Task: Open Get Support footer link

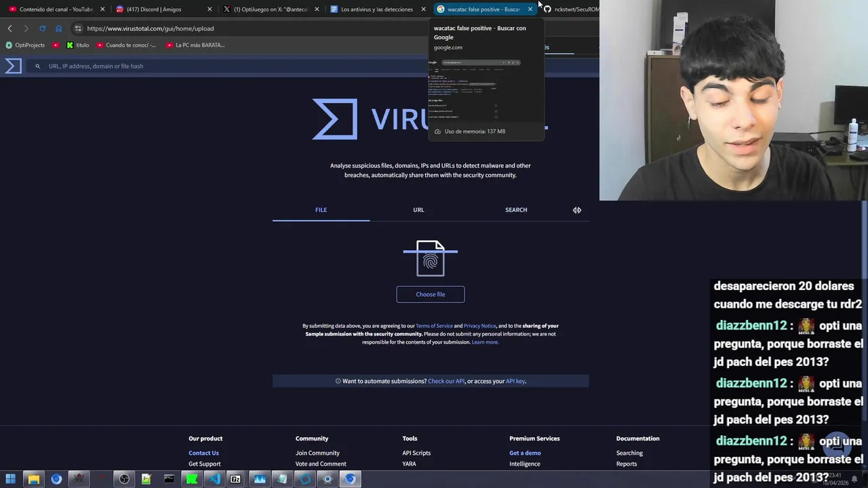Action: [x=205, y=464]
